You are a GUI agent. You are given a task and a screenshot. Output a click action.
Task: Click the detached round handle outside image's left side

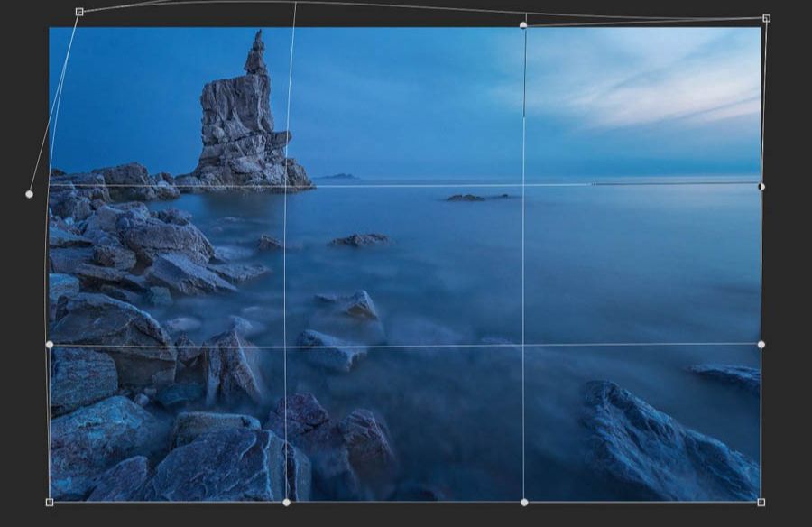click(29, 194)
